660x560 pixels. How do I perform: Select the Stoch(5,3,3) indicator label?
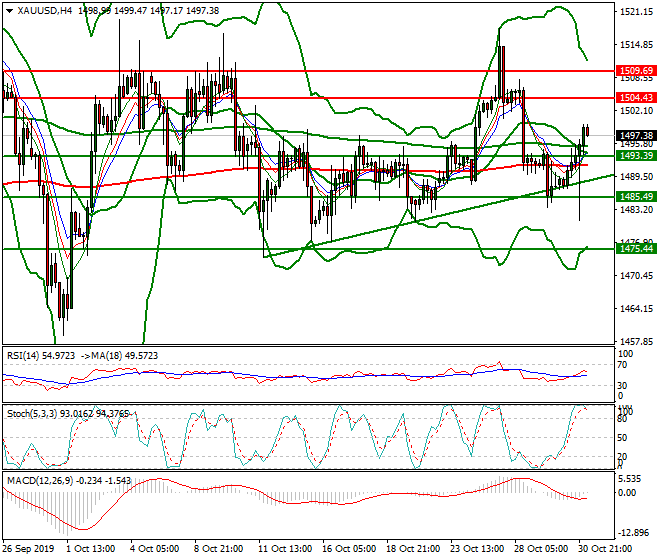click(x=32, y=413)
